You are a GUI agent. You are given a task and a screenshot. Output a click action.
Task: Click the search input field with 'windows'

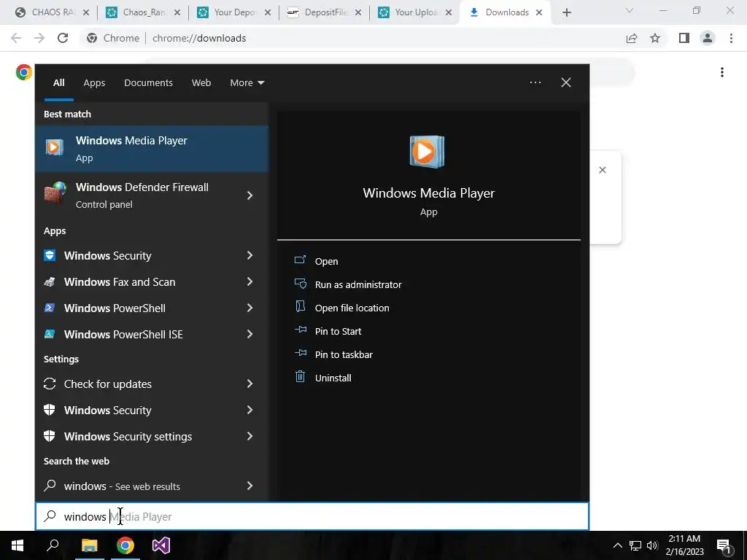(x=312, y=516)
